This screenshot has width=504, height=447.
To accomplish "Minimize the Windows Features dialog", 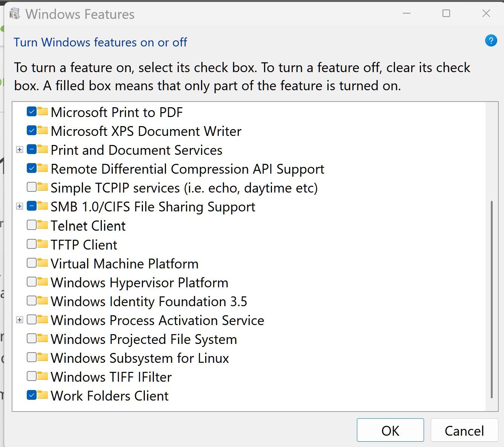I will (x=407, y=14).
